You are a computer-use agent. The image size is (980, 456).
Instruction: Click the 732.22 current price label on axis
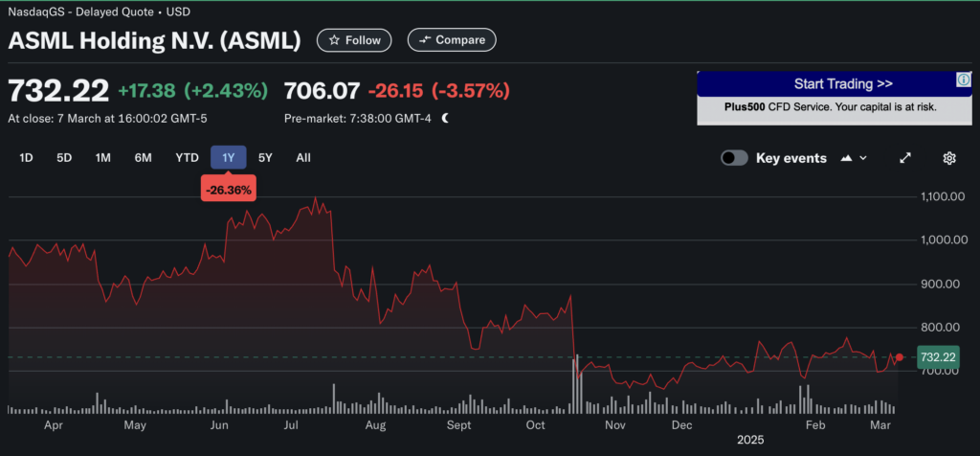point(937,357)
